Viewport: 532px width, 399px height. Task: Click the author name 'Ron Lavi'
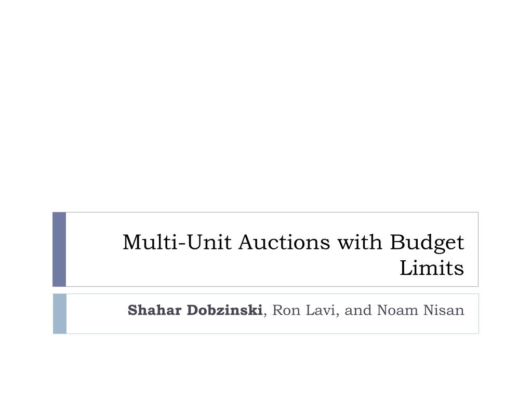303,310
